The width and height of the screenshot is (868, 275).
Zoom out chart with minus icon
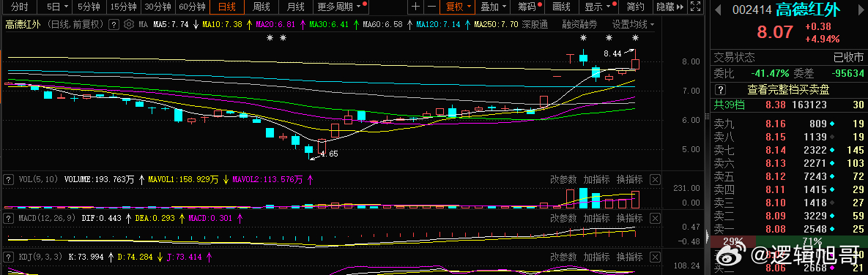(431, 7)
